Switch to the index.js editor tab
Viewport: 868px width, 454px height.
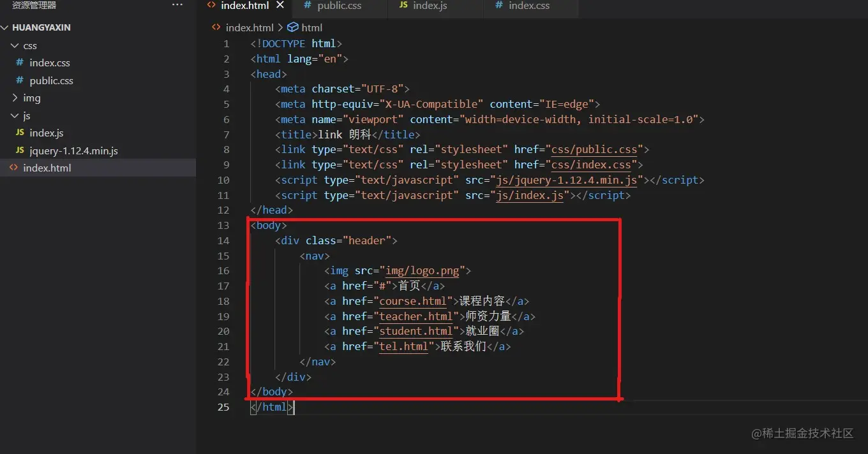pyautogui.click(x=435, y=5)
